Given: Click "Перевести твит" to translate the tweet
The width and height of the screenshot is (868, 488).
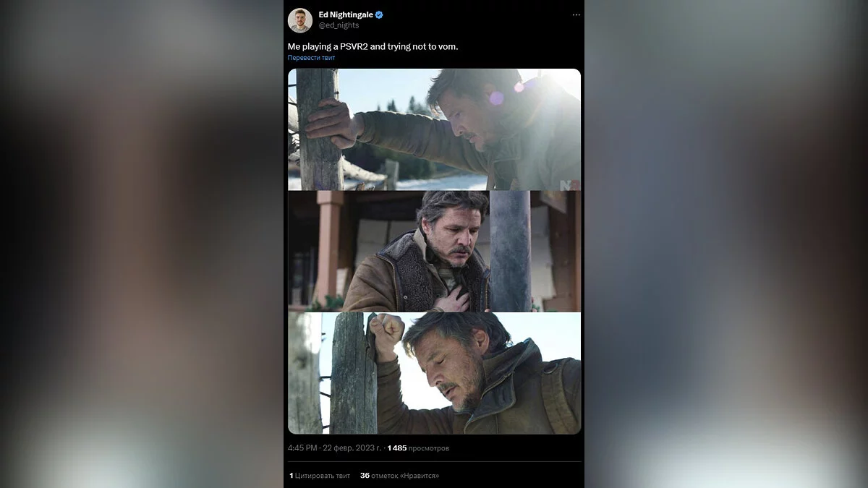Looking at the screenshot, I should [311, 58].
